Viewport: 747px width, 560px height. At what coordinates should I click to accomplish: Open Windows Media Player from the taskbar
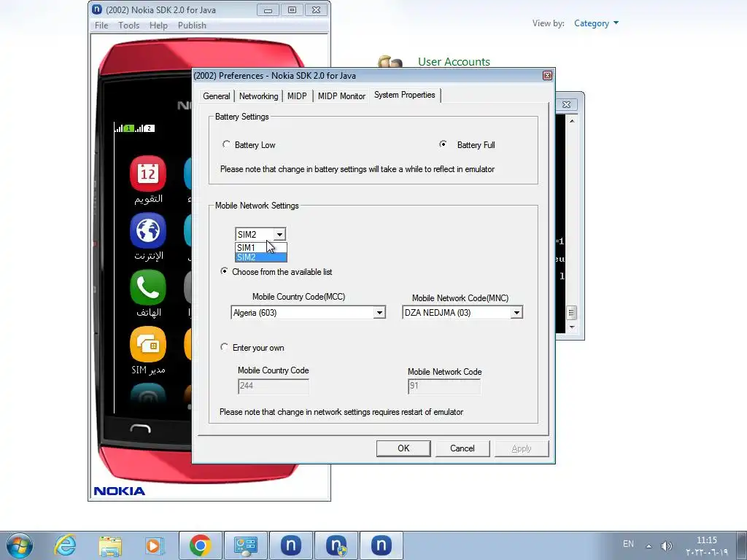coord(155,545)
